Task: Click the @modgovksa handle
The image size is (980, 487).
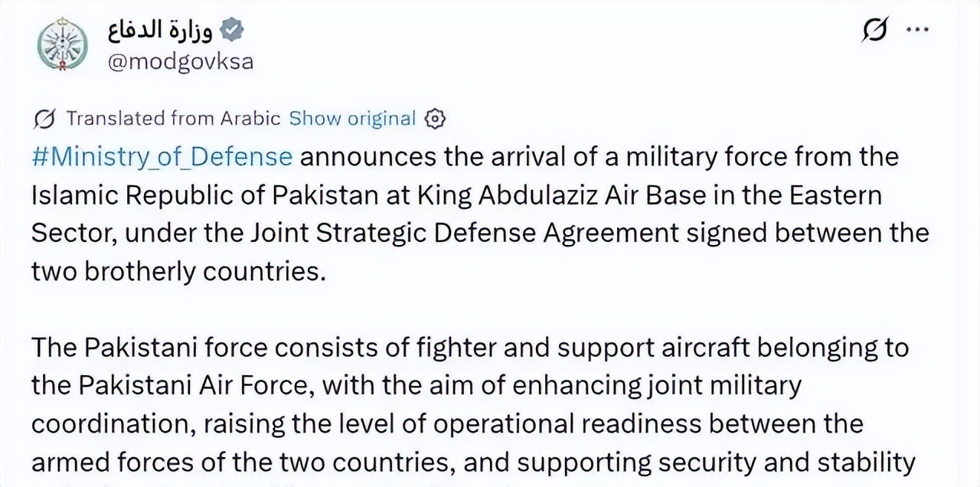Action: click(181, 61)
